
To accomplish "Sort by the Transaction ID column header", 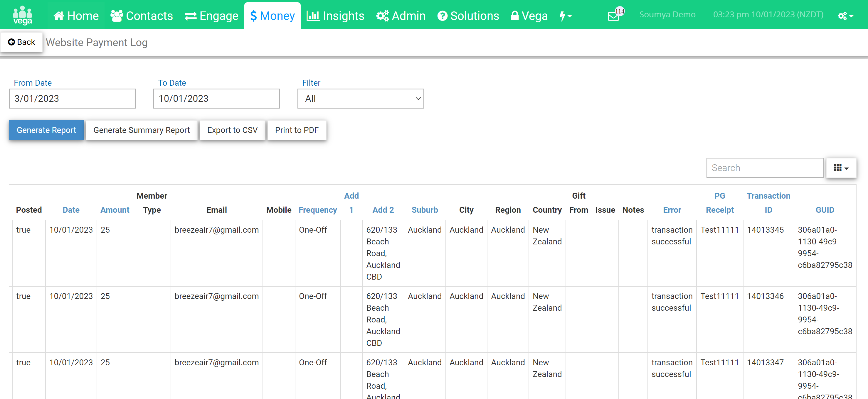I will click(768, 203).
